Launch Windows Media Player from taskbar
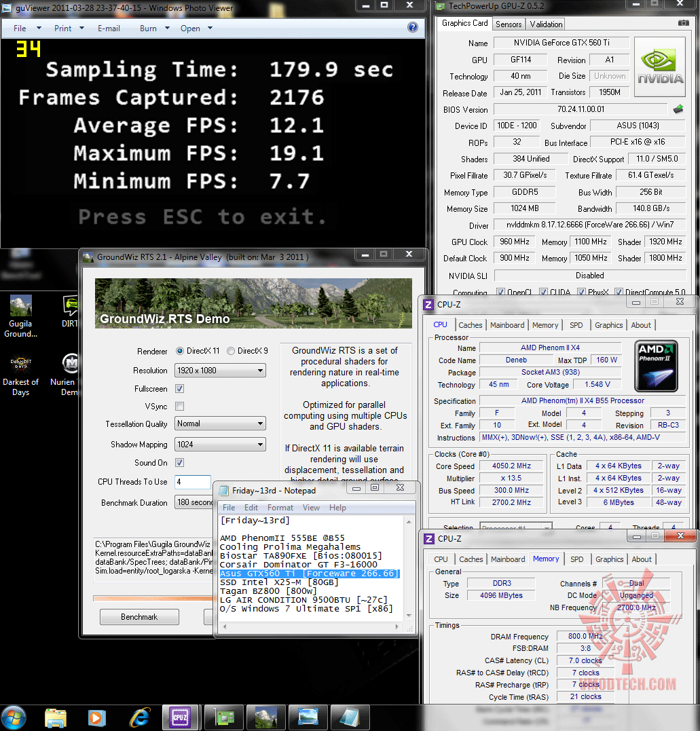 click(98, 718)
